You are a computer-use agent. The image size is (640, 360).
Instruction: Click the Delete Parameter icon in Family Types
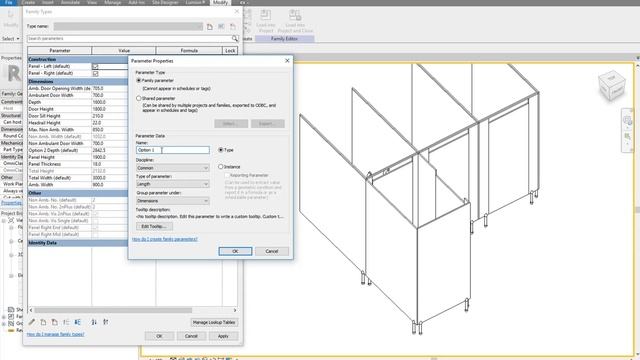55,322
